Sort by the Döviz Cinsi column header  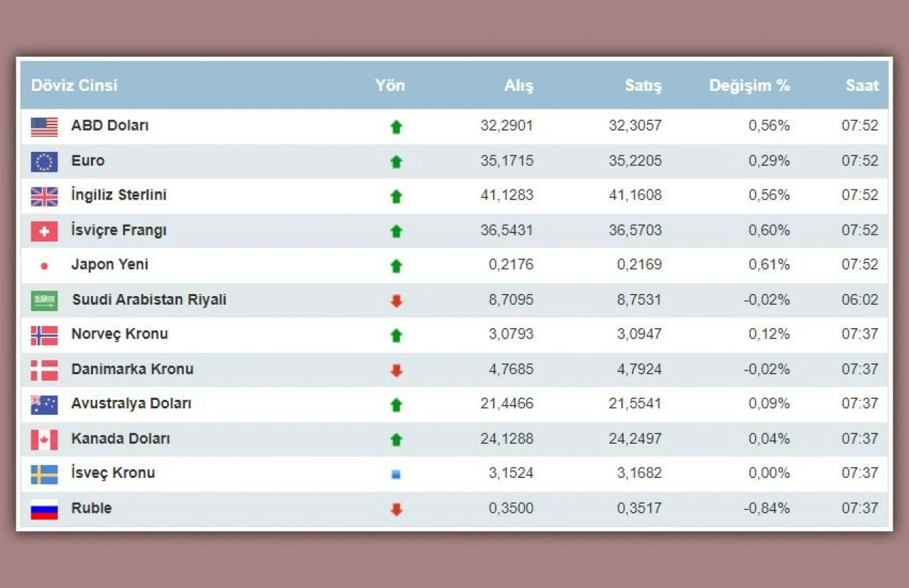tap(74, 85)
